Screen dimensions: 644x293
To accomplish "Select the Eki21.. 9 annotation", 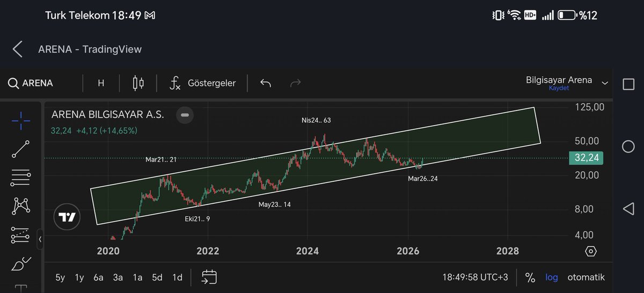I will (x=197, y=218).
